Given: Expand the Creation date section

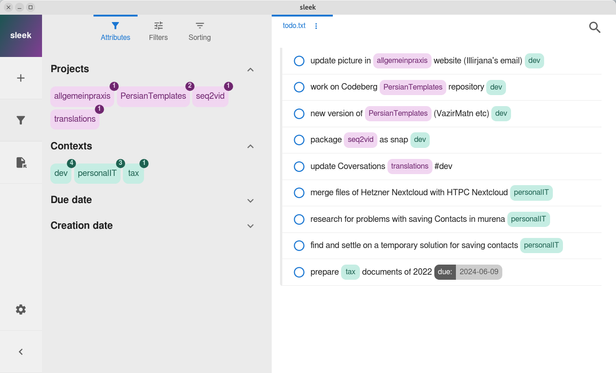Looking at the screenshot, I should [250, 226].
